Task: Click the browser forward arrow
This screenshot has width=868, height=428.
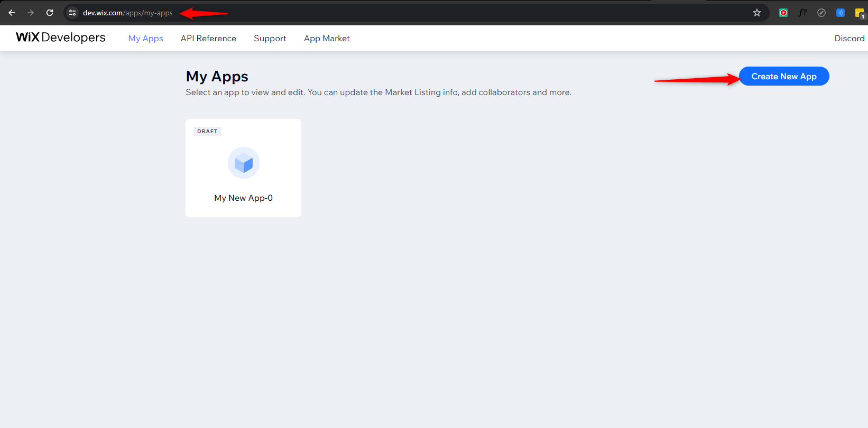Action: pos(31,13)
